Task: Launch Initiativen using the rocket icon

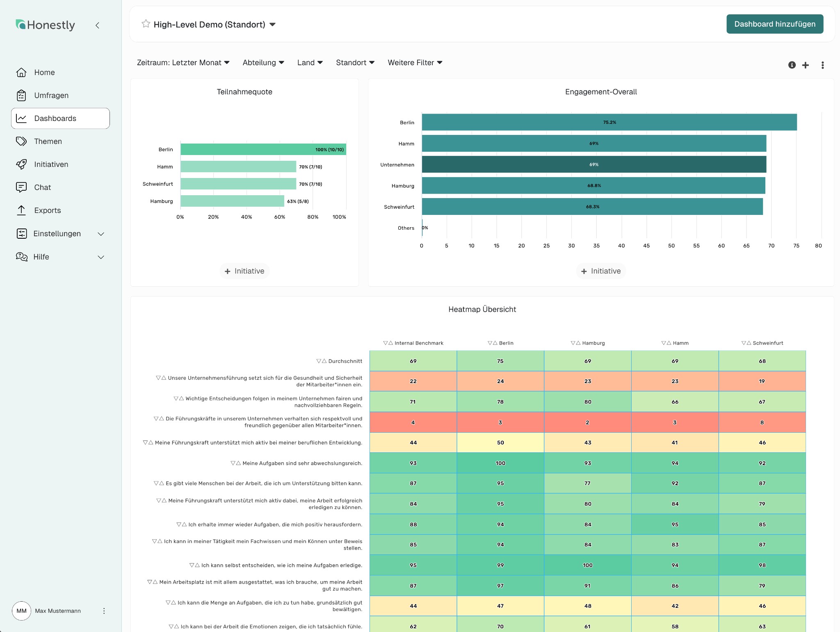Action: (x=21, y=164)
